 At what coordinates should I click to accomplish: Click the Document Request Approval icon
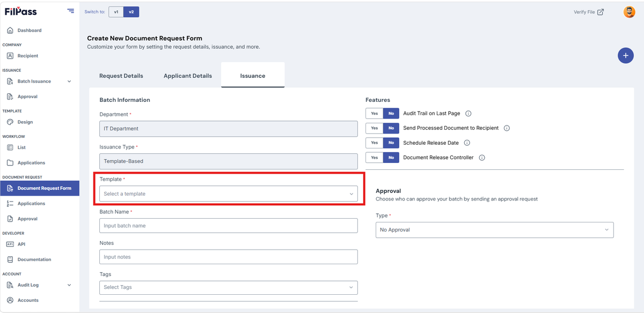coord(10,219)
